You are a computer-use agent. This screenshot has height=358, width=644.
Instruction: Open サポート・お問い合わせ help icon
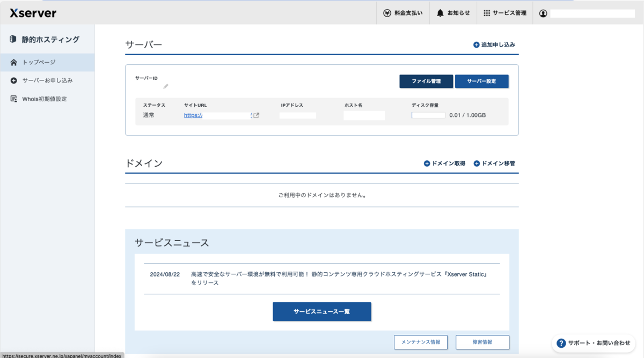(x=561, y=342)
